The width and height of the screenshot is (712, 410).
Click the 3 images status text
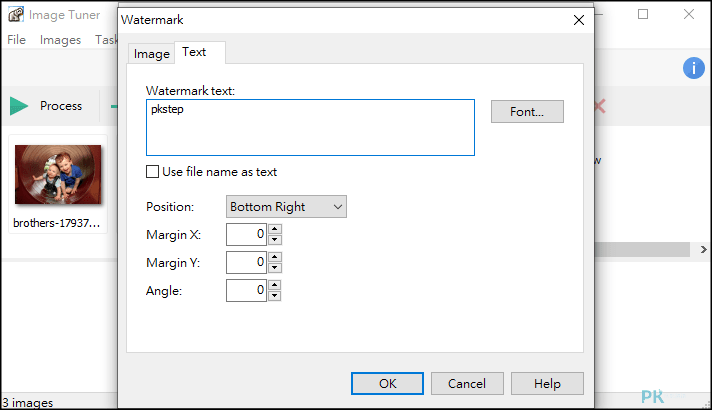[28, 403]
